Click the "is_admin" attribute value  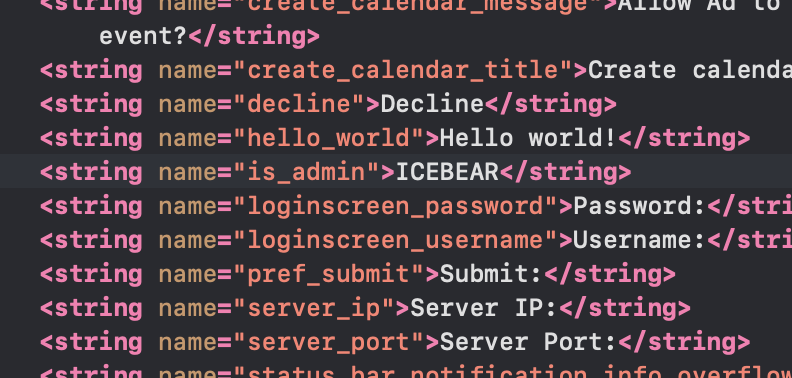pyautogui.click(x=307, y=172)
